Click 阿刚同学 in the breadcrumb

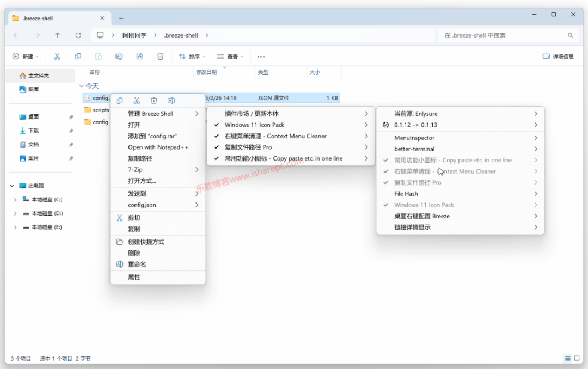[134, 35]
